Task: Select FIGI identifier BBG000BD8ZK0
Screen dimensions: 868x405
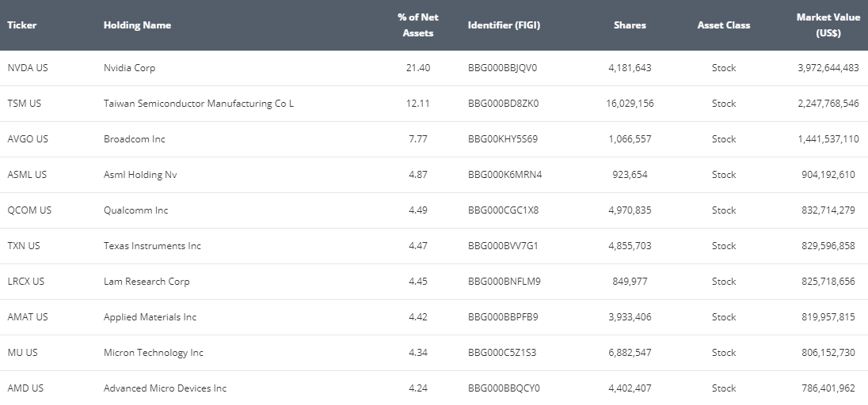Action: [503, 104]
